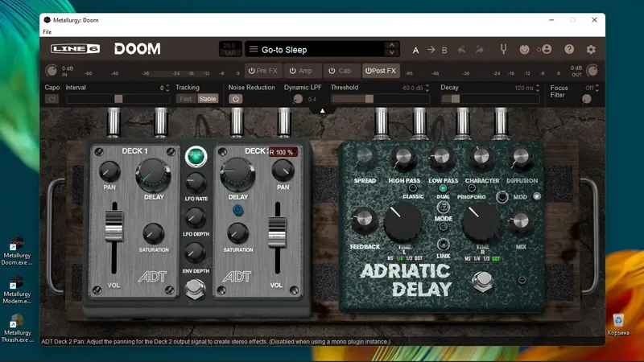Click the Deck 1 Delay knob
This screenshot has width=644, height=362.
[153, 175]
